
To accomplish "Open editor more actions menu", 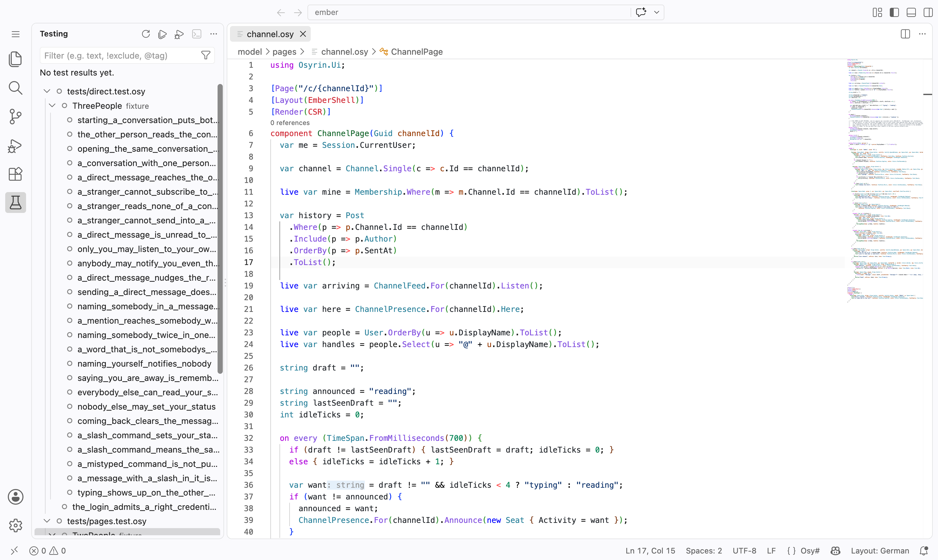I will (922, 34).
